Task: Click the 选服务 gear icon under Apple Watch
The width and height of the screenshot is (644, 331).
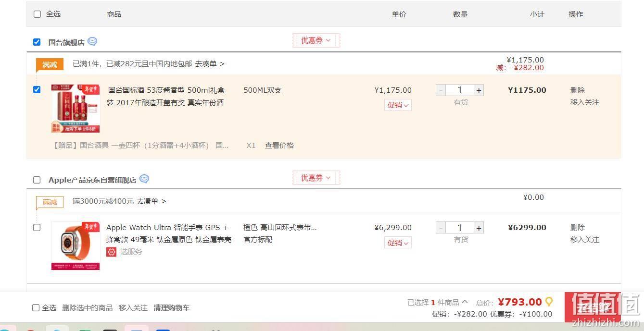Action: click(112, 252)
